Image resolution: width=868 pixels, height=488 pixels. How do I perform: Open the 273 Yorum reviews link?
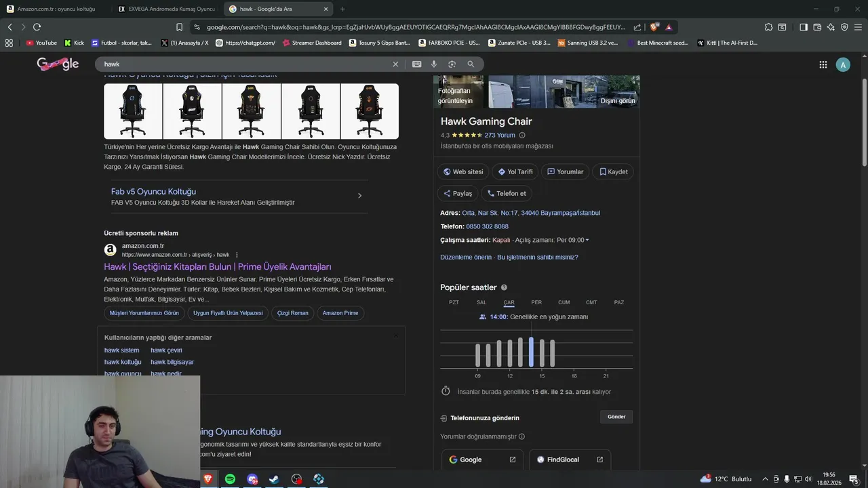[x=500, y=136]
